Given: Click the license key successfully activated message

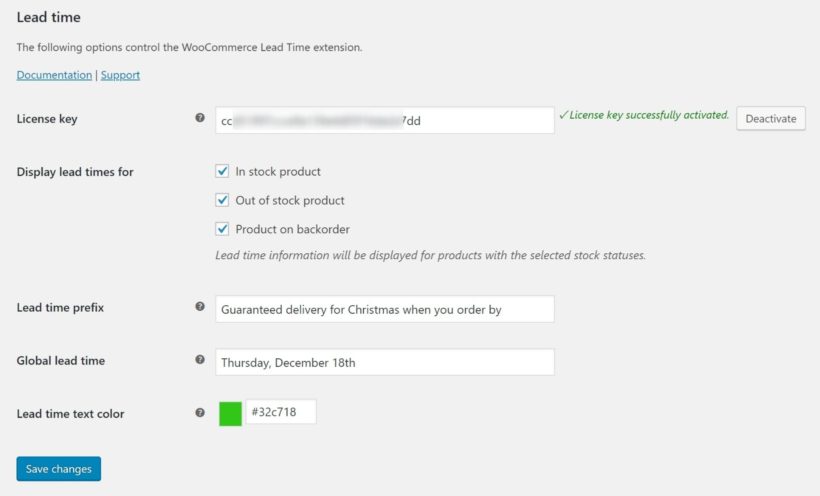Looking at the screenshot, I should point(644,116).
